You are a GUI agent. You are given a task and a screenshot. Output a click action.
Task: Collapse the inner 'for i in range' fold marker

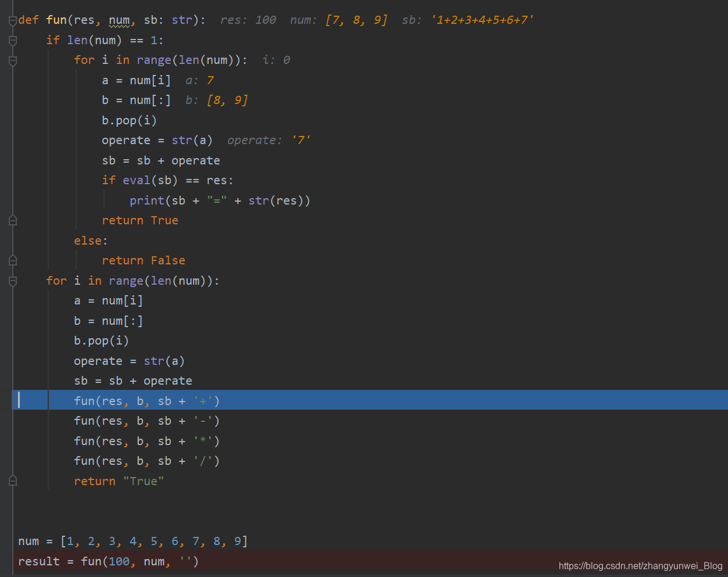click(x=13, y=61)
